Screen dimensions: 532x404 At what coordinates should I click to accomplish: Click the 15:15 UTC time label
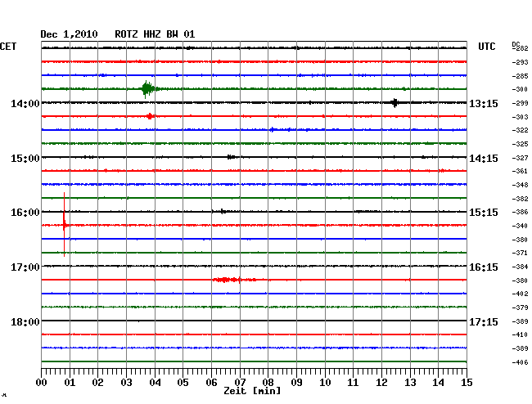(484, 213)
